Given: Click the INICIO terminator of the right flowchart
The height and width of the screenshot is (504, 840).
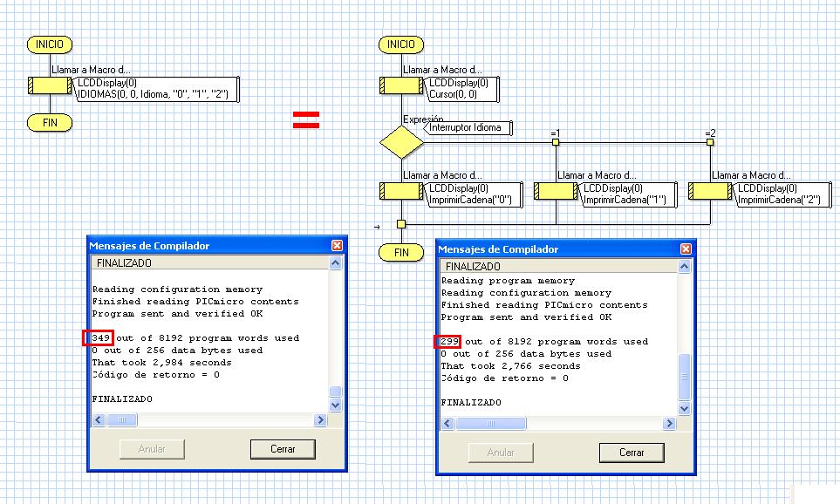Looking at the screenshot, I should (400, 44).
